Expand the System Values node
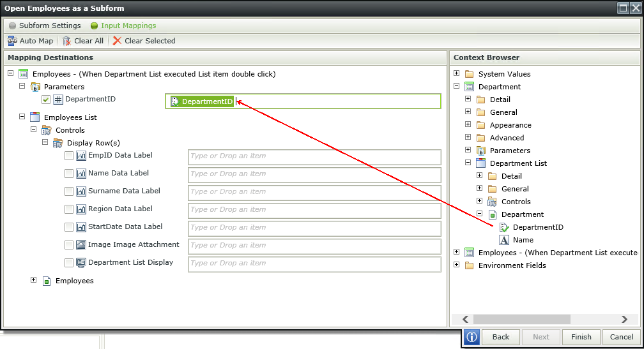 [456, 73]
